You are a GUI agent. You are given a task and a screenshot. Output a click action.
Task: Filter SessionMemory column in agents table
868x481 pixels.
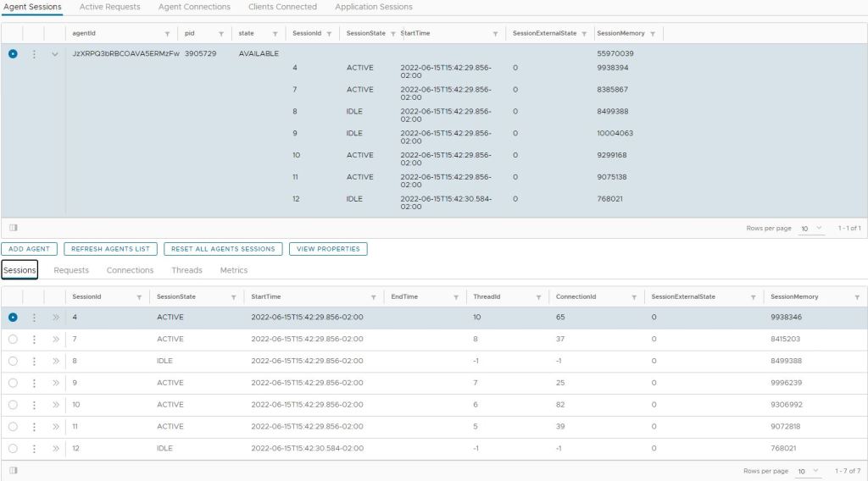click(x=653, y=34)
